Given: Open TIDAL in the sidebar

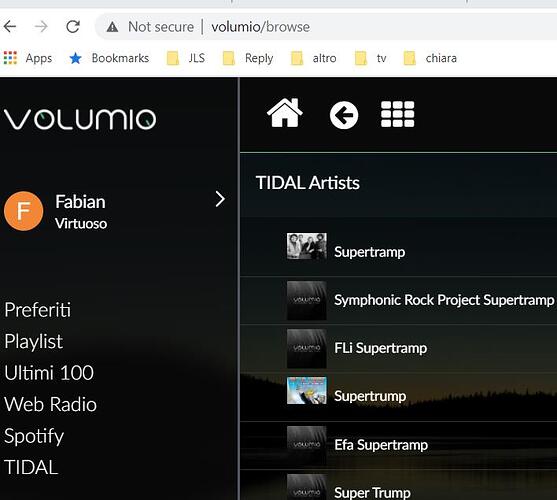Looking at the screenshot, I should 31,467.
